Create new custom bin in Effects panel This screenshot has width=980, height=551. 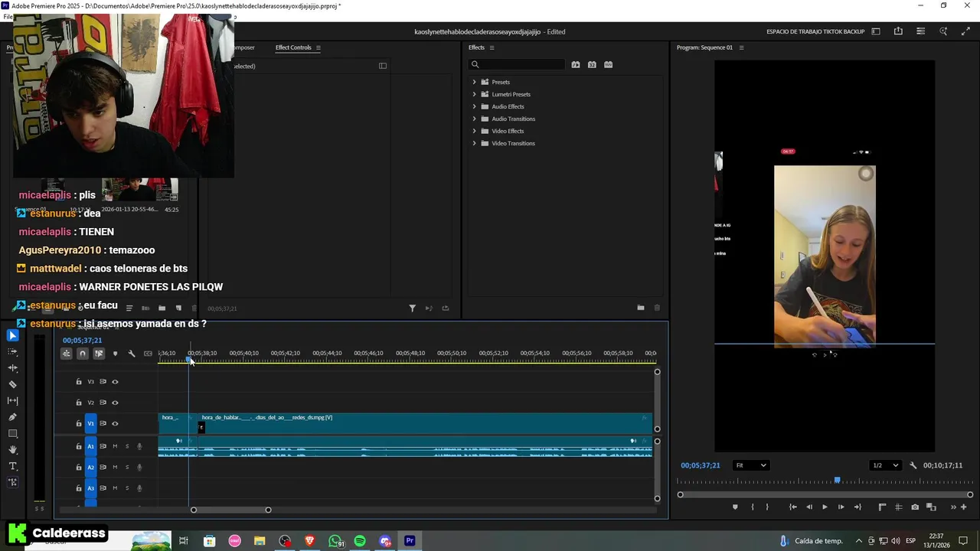(x=641, y=308)
